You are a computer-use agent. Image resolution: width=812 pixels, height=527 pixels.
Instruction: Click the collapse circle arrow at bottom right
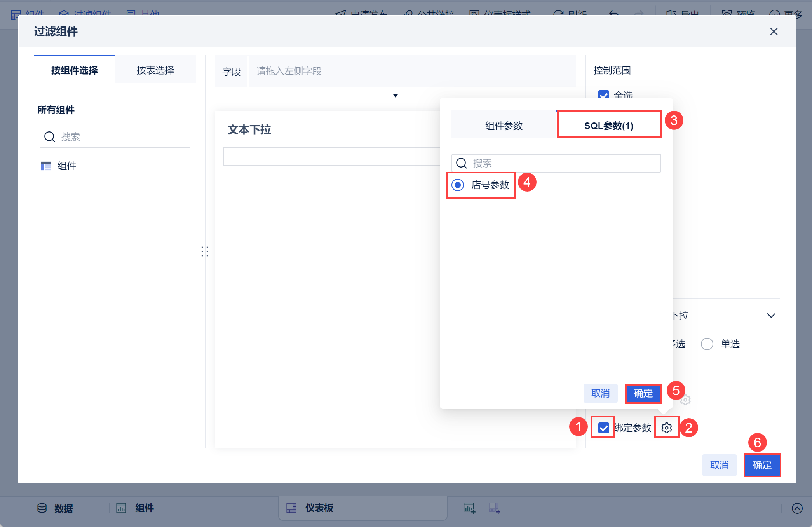(x=797, y=508)
